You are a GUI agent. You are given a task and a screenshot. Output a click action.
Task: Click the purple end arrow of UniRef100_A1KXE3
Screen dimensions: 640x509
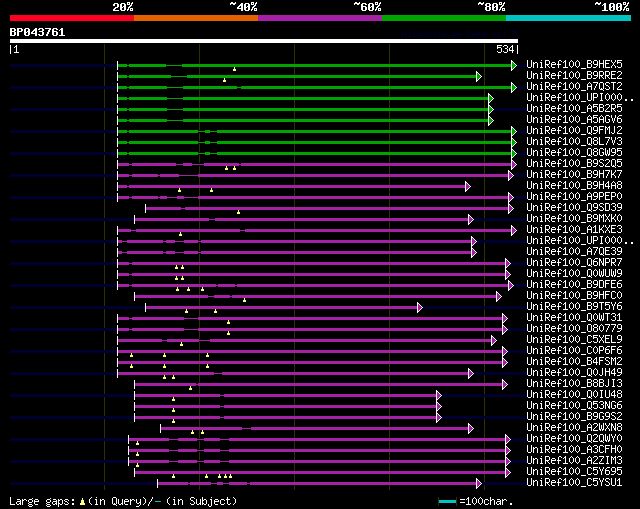(514, 231)
